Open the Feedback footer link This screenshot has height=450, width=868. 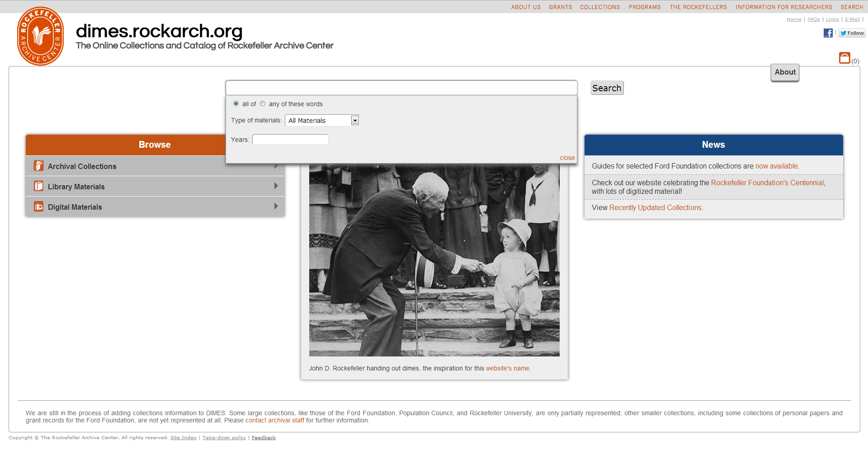pyautogui.click(x=264, y=437)
